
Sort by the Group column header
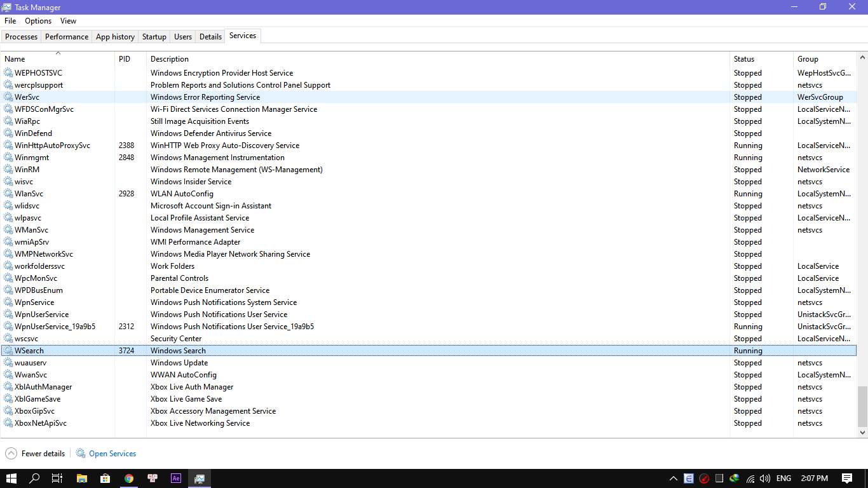click(825, 58)
